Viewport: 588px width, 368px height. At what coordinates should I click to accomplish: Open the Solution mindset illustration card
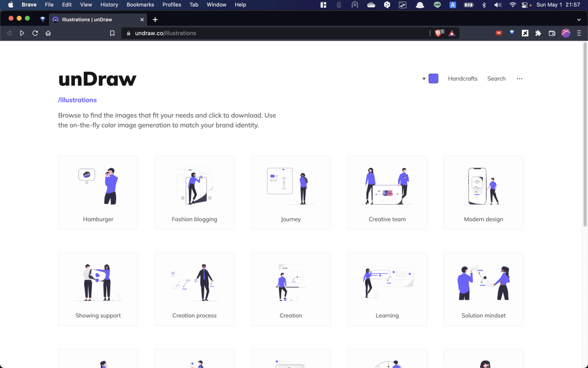click(x=484, y=289)
